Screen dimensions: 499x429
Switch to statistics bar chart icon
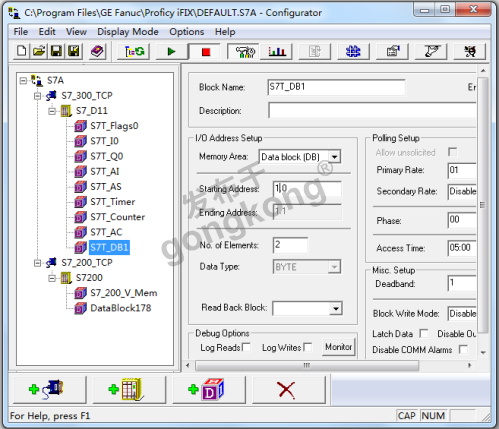pyautogui.click(x=277, y=51)
